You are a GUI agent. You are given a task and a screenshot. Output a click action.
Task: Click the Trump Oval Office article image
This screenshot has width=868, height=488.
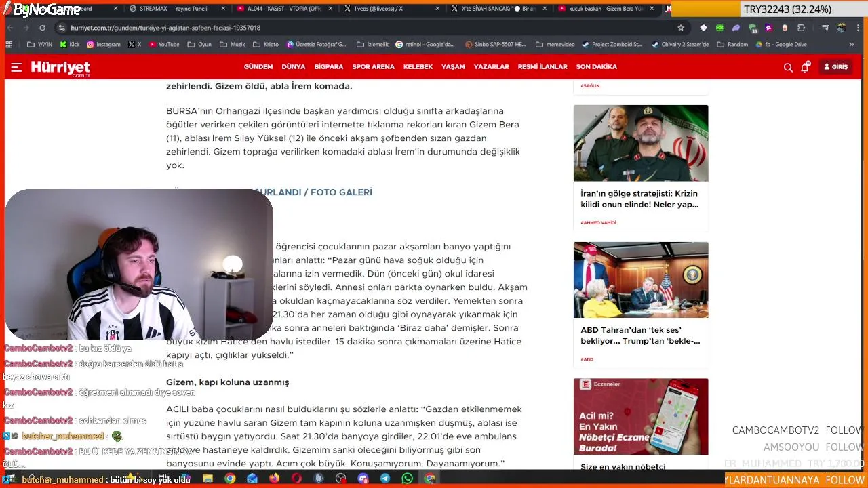(x=641, y=280)
